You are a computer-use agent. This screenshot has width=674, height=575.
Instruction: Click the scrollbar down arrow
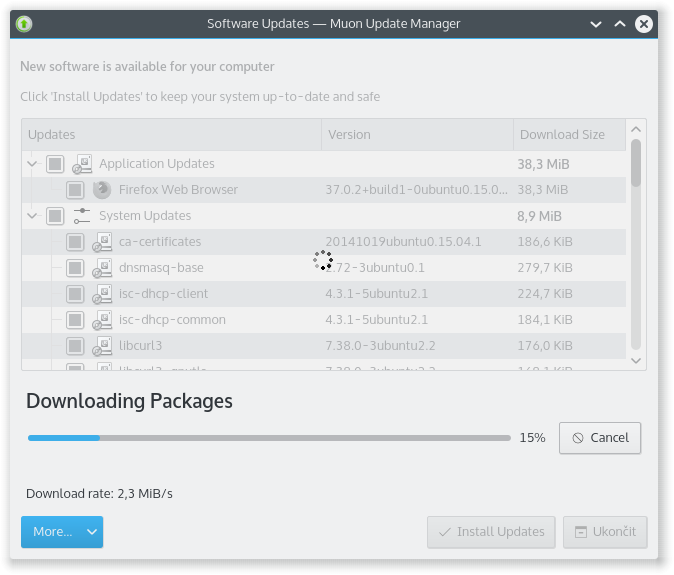[x=636, y=361]
